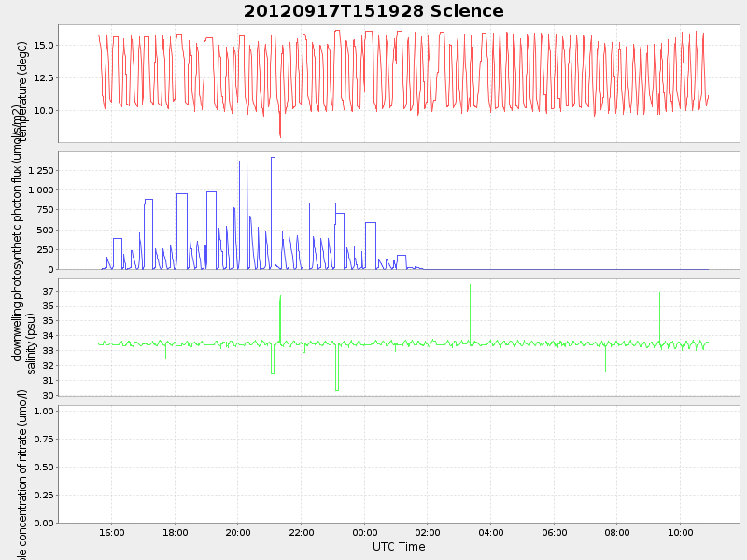Click the 500 photon flux tick label

(x=46, y=230)
